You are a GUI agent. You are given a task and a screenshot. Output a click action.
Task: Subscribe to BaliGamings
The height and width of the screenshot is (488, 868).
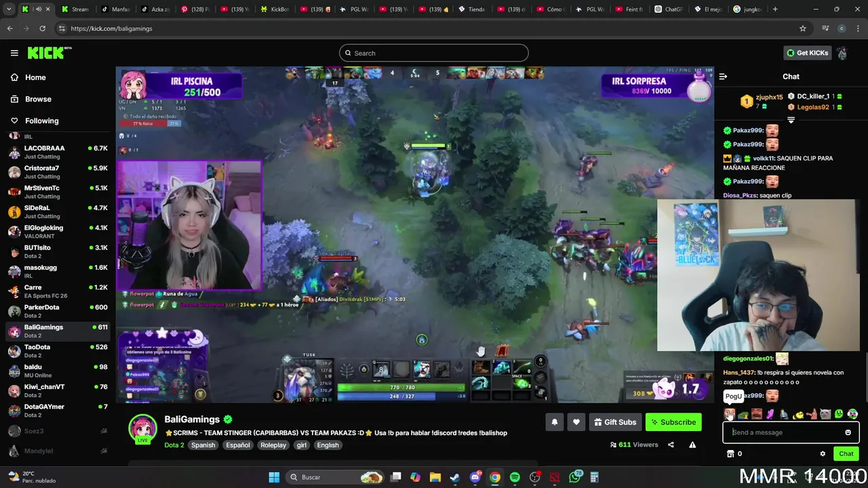[x=673, y=422]
